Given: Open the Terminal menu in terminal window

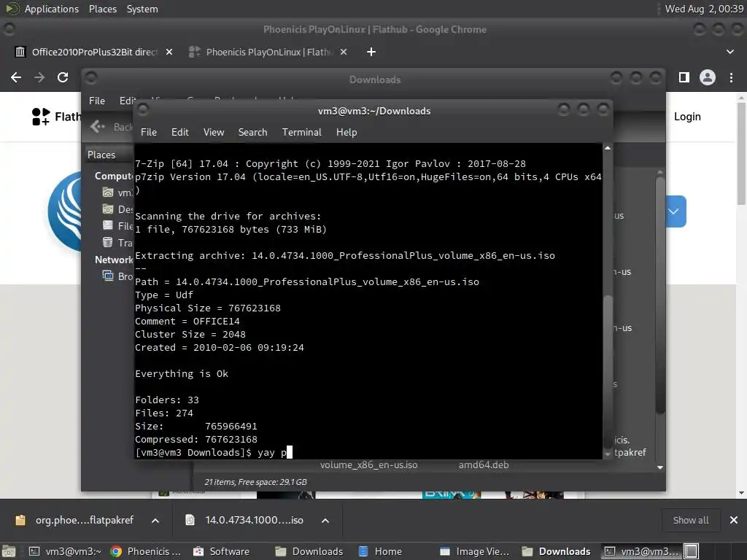Looking at the screenshot, I should (301, 133).
